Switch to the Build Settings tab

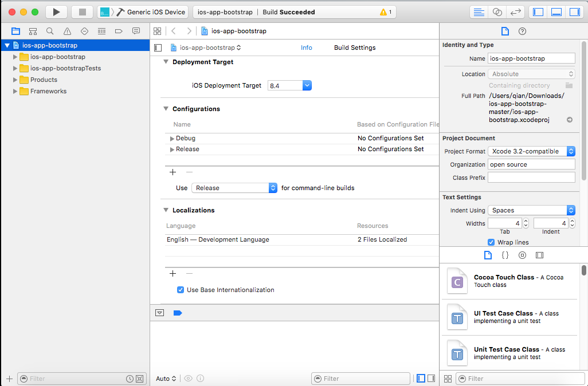pos(355,48)
